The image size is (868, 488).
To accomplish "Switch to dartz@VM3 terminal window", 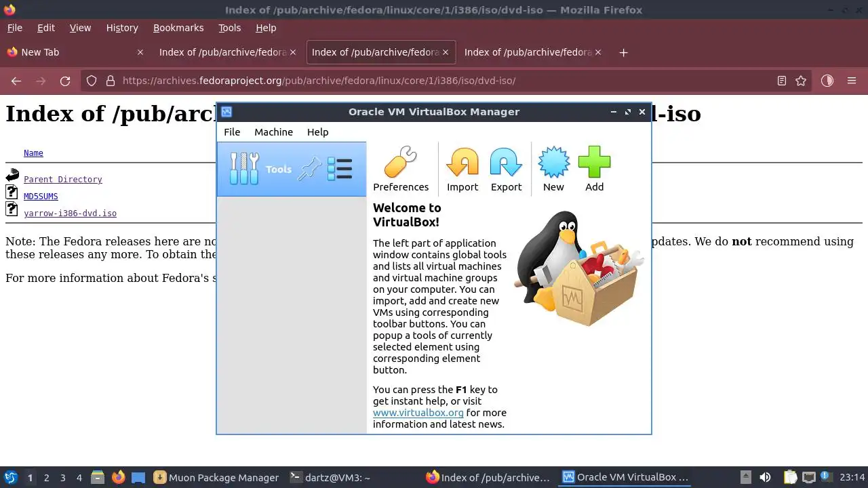I will pos(330,477).
